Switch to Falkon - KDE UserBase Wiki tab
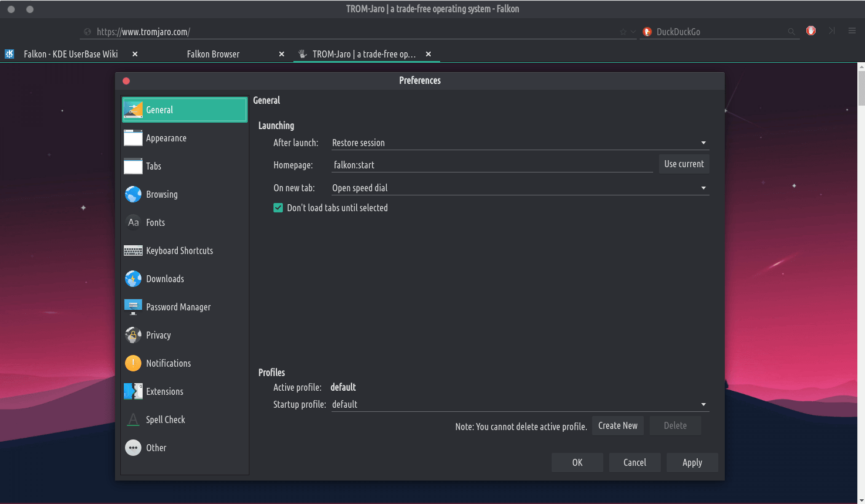Screen dimensions: 865x504 pos(70,54)
